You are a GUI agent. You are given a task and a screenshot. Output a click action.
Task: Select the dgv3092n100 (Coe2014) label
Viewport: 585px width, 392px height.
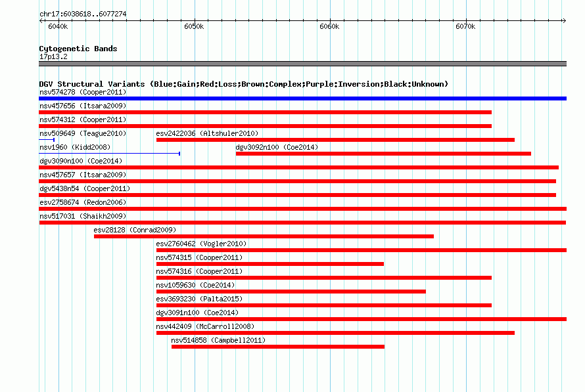277,147
